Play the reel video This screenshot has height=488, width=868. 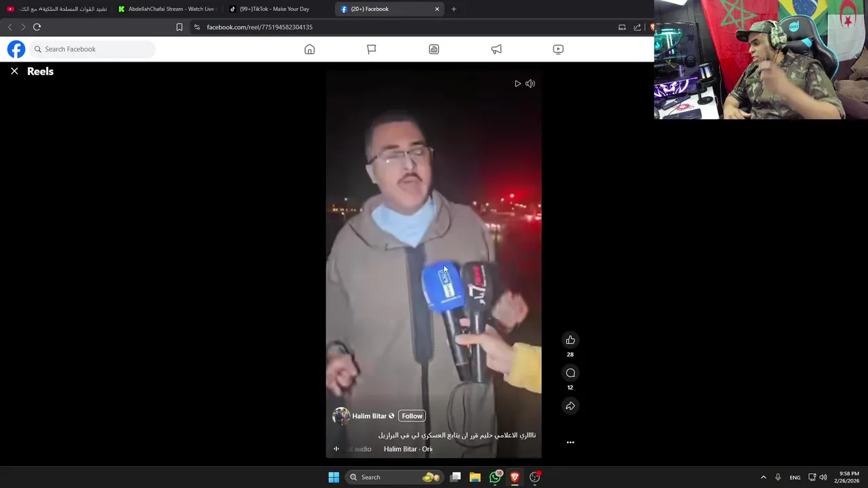pos(517,83)
